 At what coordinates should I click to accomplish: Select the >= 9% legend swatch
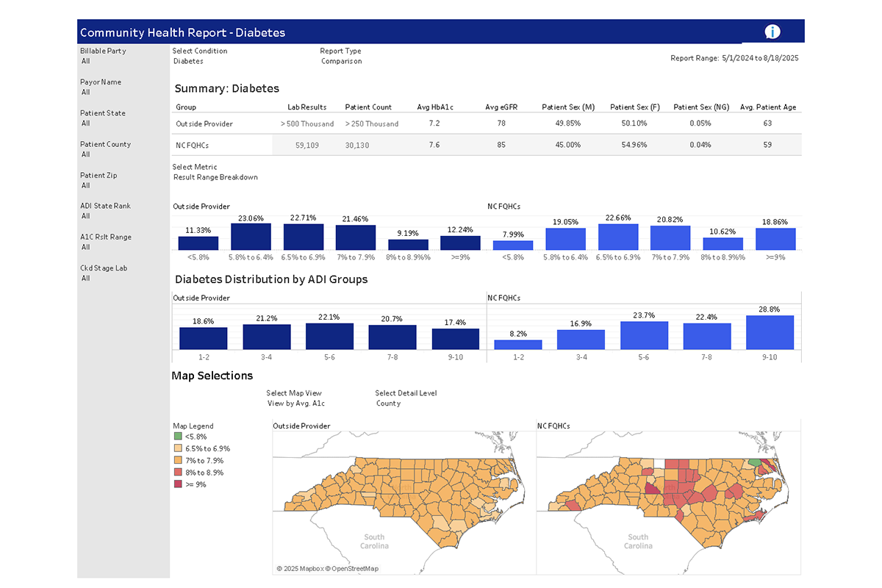pos(176,484)
